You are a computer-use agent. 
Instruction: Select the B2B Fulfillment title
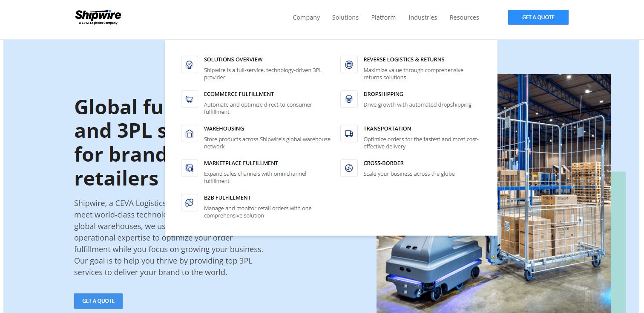pyautogui.click(x=227, y=198)
